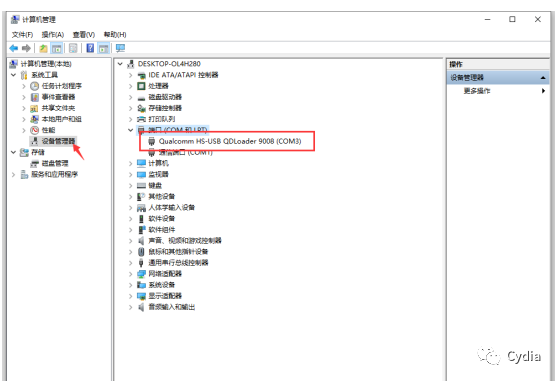The height and width of the screenshot is (381, 558).
Task: Collapse the 设备管理器 section in Actions pane
Action: pos(543,78)
